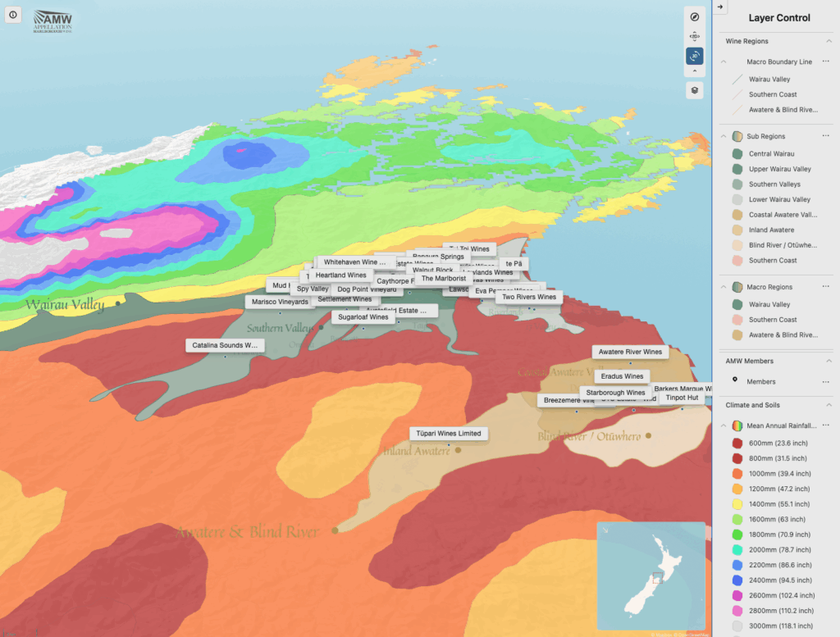Collapse the Macro Regions group

point(724,287)
